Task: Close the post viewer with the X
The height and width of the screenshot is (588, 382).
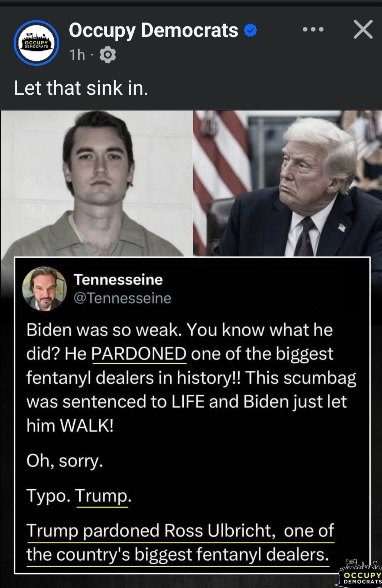Action: pyautogui.click(x=363, y=29)
